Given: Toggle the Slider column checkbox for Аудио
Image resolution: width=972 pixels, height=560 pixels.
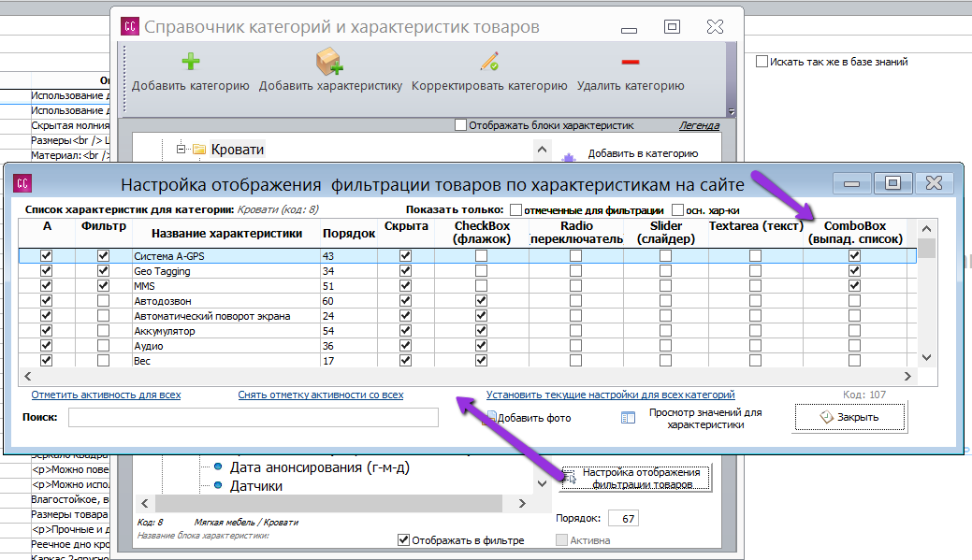Looking at the screenshot, I should (666, 346).
